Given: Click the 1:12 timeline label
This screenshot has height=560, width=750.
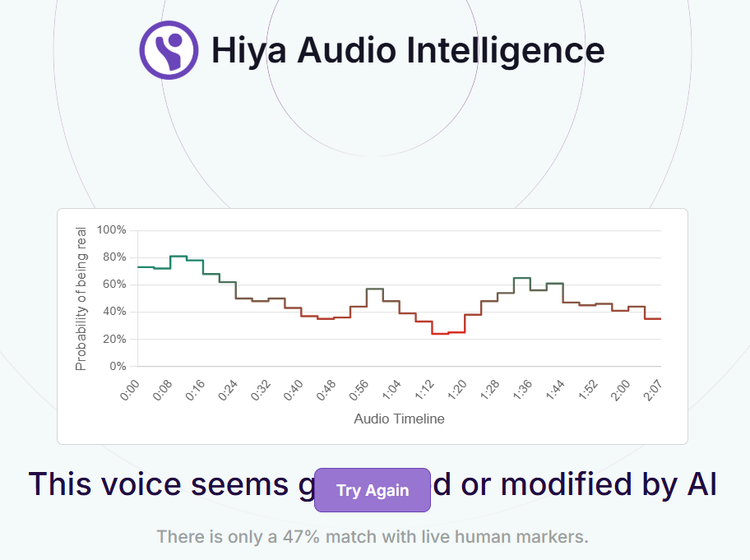Looking at the screenshot, I should click(424, 391).
